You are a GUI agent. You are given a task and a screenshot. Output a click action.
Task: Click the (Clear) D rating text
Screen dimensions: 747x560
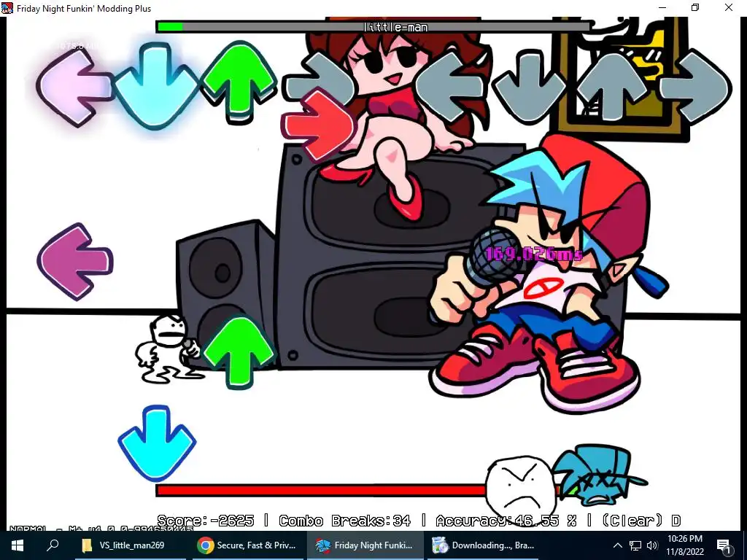[x=641, y=521]
